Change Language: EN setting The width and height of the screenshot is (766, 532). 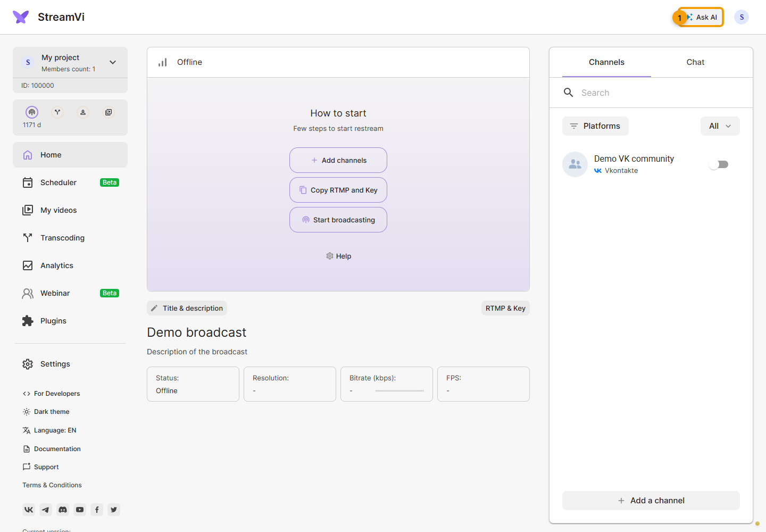tap(49, 430)
